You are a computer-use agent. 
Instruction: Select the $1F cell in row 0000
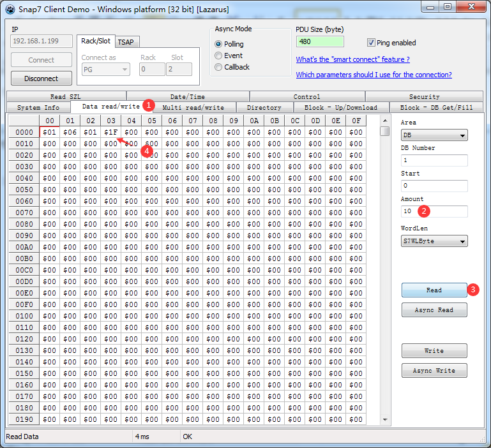click(110, 132)
